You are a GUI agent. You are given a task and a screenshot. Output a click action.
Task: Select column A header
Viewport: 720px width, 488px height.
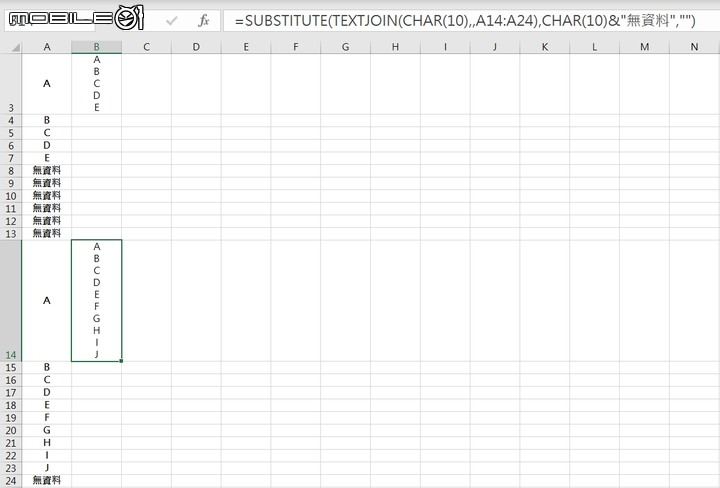tap(47, 47)
